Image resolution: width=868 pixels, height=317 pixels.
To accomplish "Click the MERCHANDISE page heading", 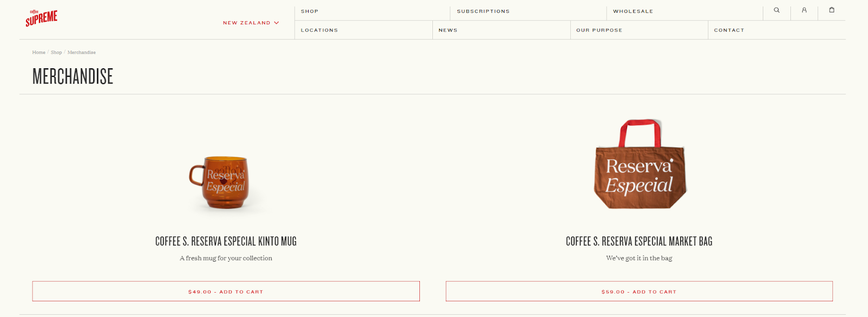I will point(73,76).
